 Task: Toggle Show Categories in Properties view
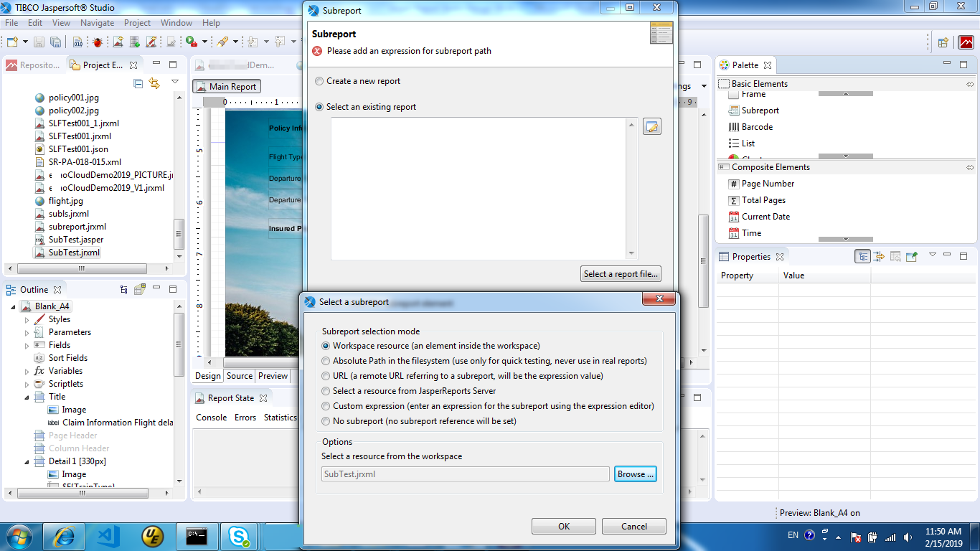click(863, 256)
